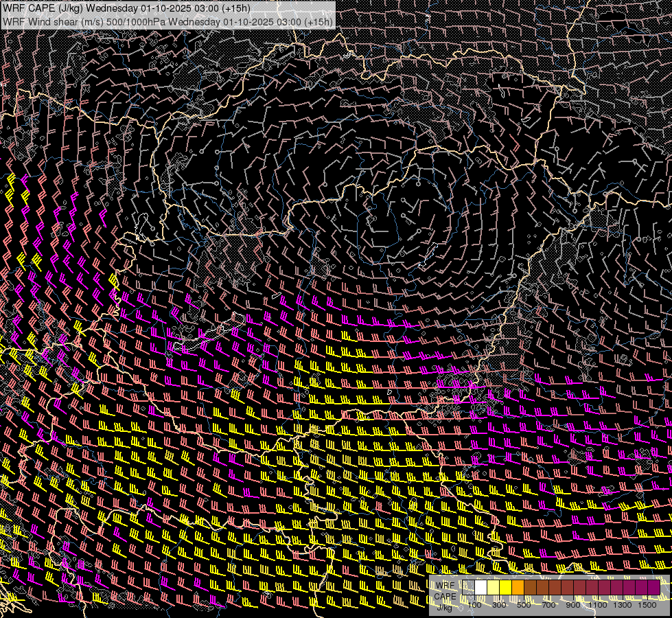Select the 1300 value on the legend

tap(623, 604)
